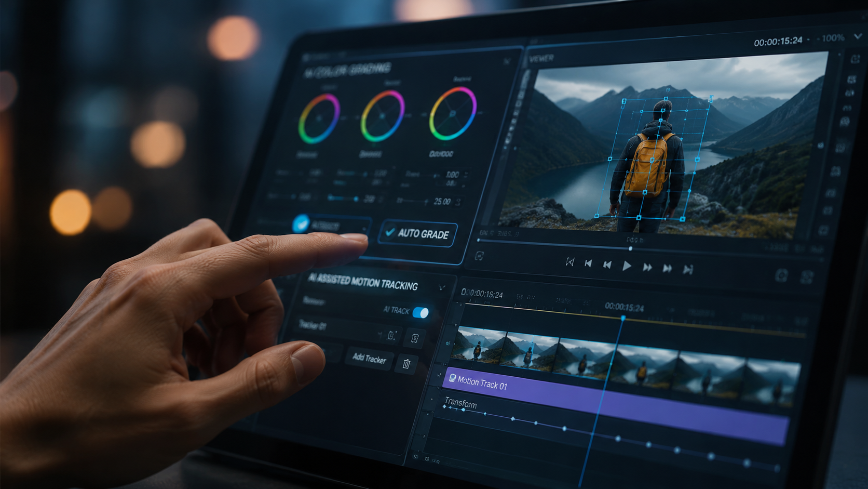This screenshot has height=489, width=868.
Task: Click the 25.00 value field
Action: tap(442, 201)
